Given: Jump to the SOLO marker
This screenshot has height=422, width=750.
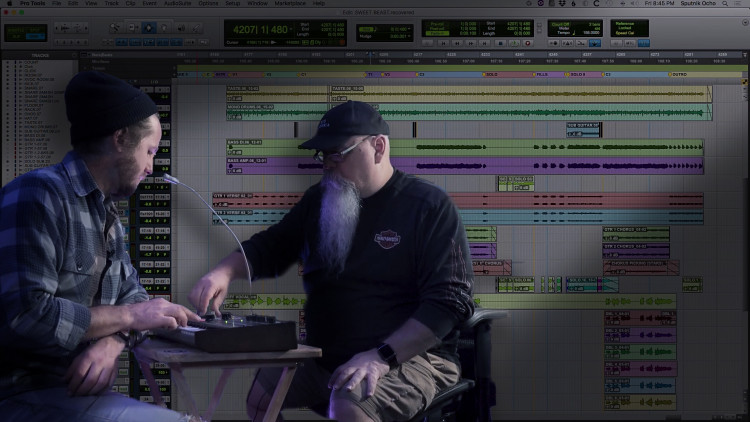Looking at the screenshot, I should [x=491, y=75].
